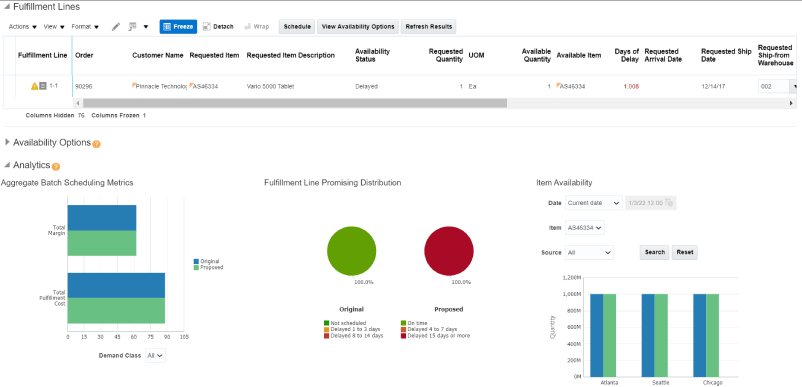Expand the Availability Options section
The image size is (802, 387).
click(x=7, y=142)
